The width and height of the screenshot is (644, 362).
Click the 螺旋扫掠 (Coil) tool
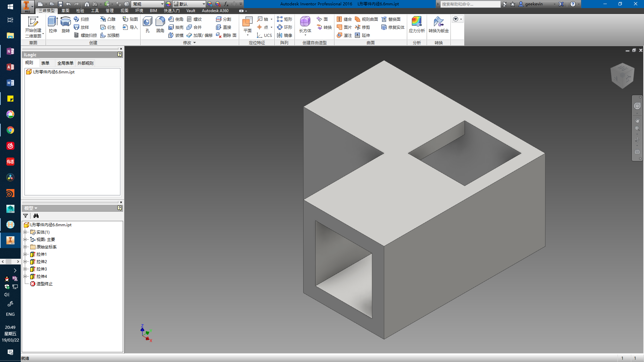click(x=86, y=35)
